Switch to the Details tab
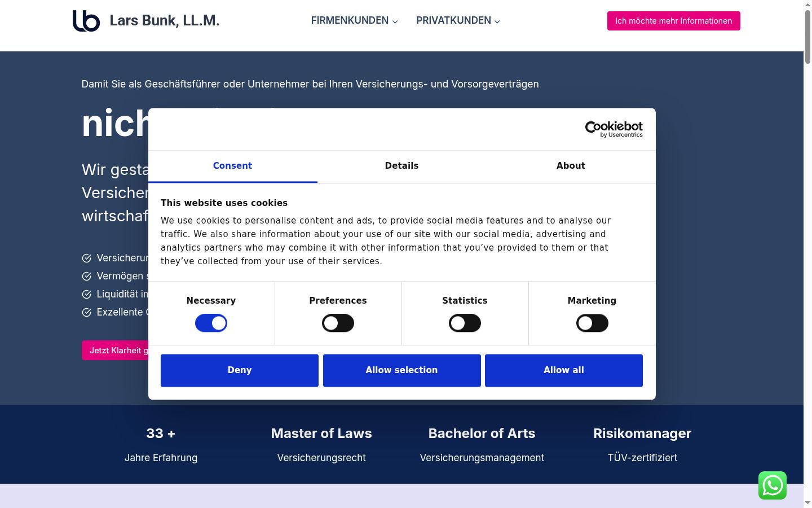The image size is (812, 508). 402,166
